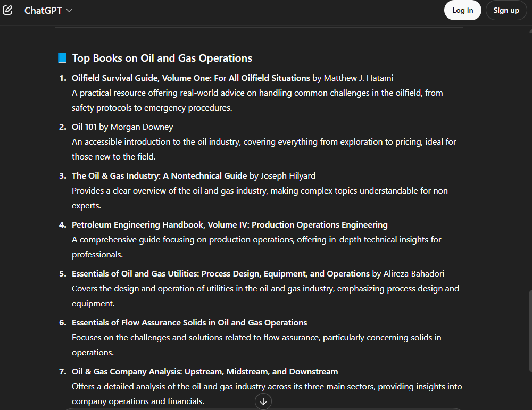
Task: Click the text 'A practical resource offering real-world advice'
Action: 159,93
